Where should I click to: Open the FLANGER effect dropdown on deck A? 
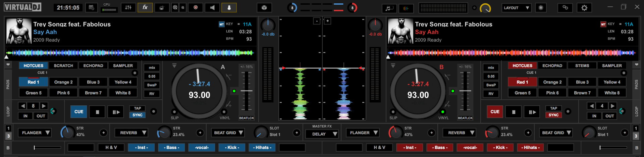click(x=35, y=133)
